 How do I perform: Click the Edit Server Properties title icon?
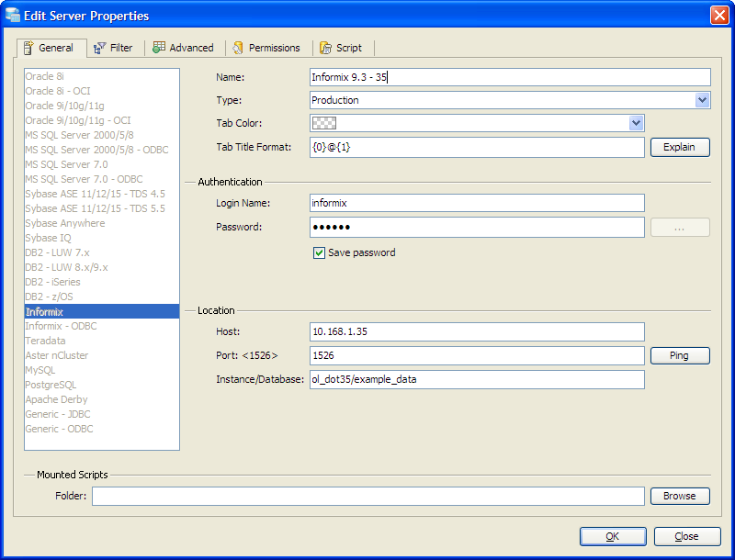click(x=13, y=16)
